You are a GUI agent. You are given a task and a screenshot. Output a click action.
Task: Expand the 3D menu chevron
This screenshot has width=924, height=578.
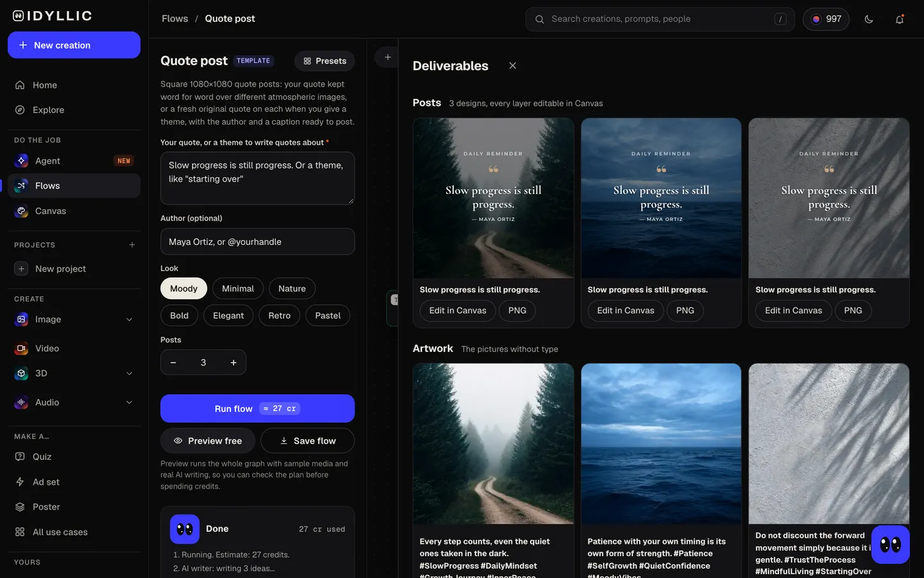(x=129, y=373)
